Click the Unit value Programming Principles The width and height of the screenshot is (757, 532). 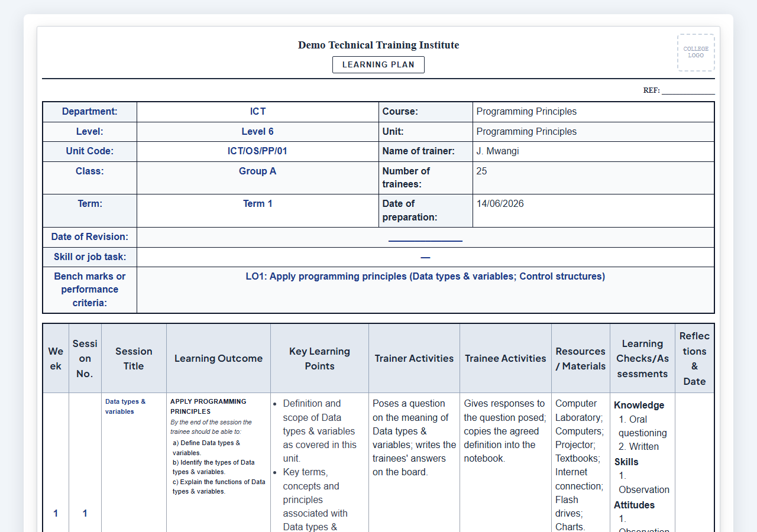pyautogui.click(x=526, y=132)
